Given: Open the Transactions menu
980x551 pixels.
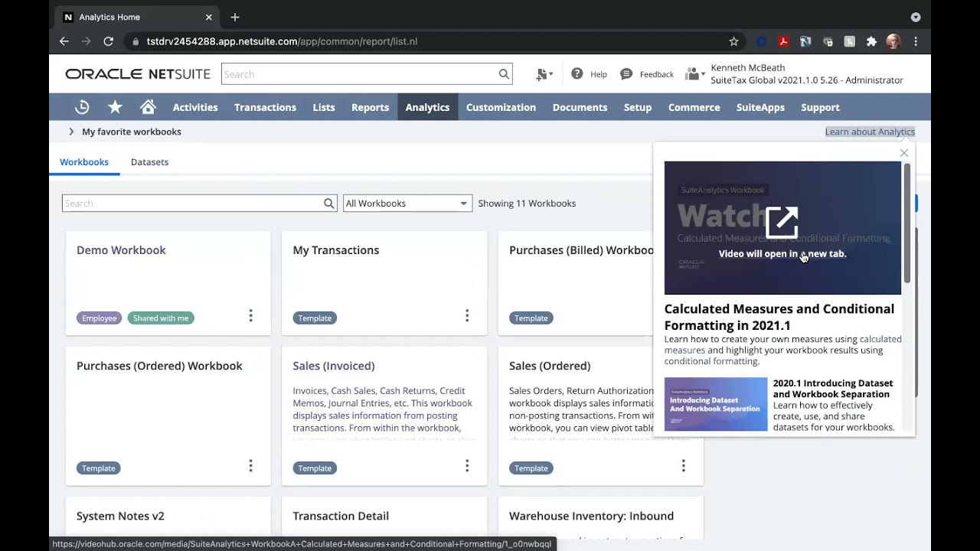Looking at the screenshot, I should click(265, 107).
